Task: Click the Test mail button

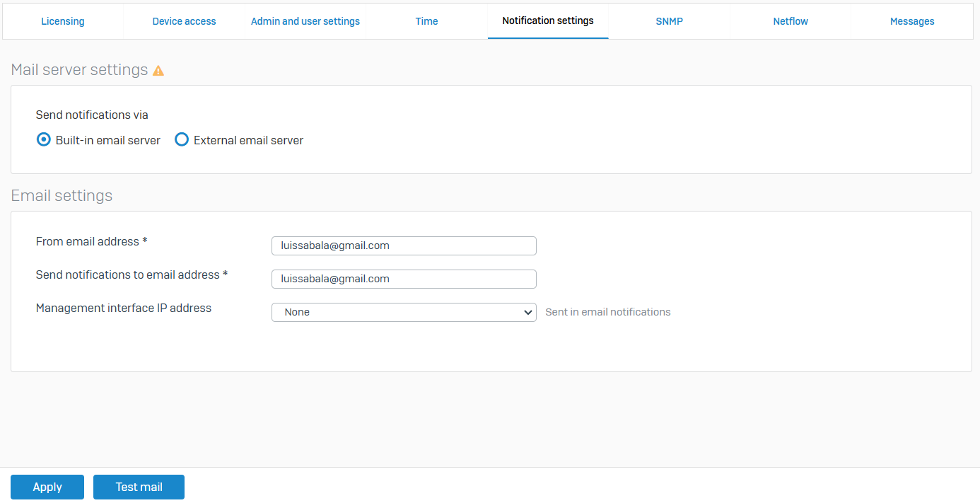Action: tap(139, 487)
